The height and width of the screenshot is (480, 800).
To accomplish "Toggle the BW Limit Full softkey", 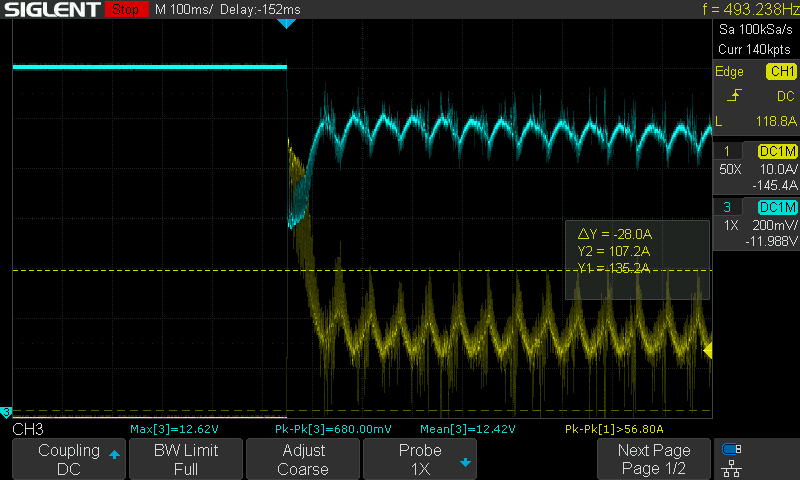I will pyautogui.click(x=186, y=459).
